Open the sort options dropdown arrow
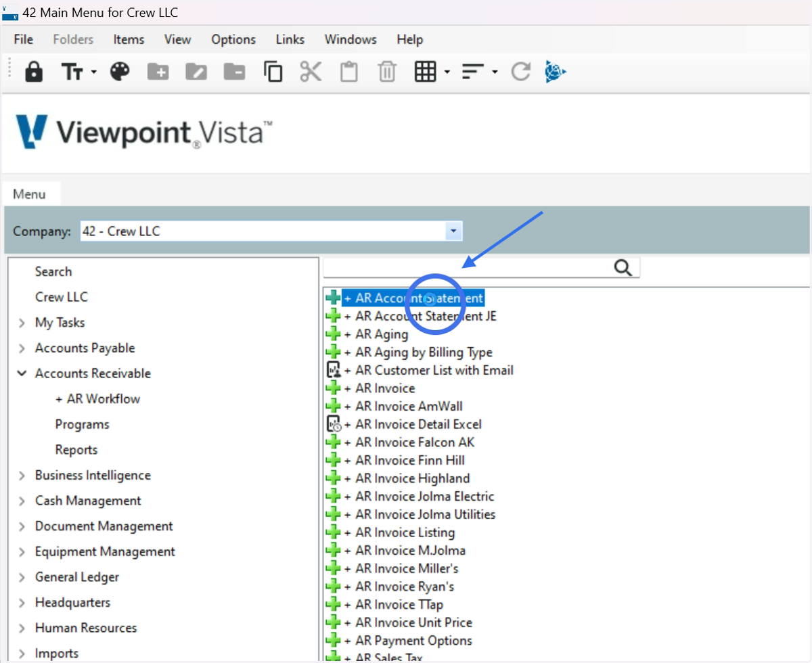Image resolution: width=812 pixels, height=663 pixels. point(495,72)
